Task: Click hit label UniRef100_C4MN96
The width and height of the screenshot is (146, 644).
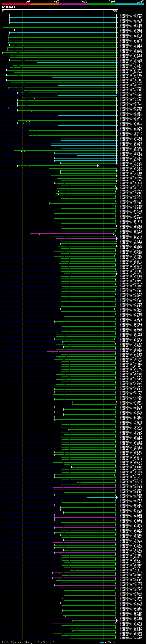Action: [x=131, y=304]
